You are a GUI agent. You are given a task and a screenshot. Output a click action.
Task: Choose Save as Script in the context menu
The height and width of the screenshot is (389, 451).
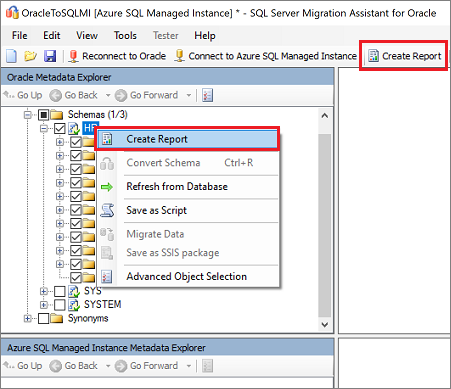click(187, 210)
